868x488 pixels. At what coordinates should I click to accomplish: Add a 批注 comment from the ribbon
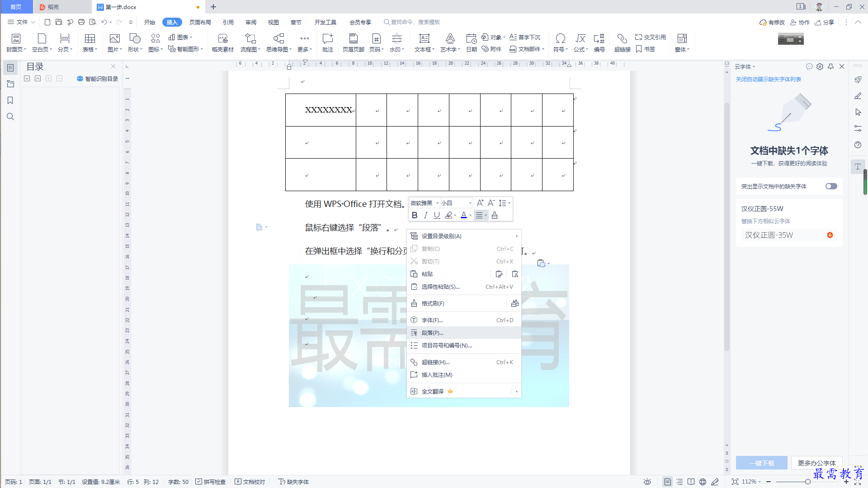(328, 43)
